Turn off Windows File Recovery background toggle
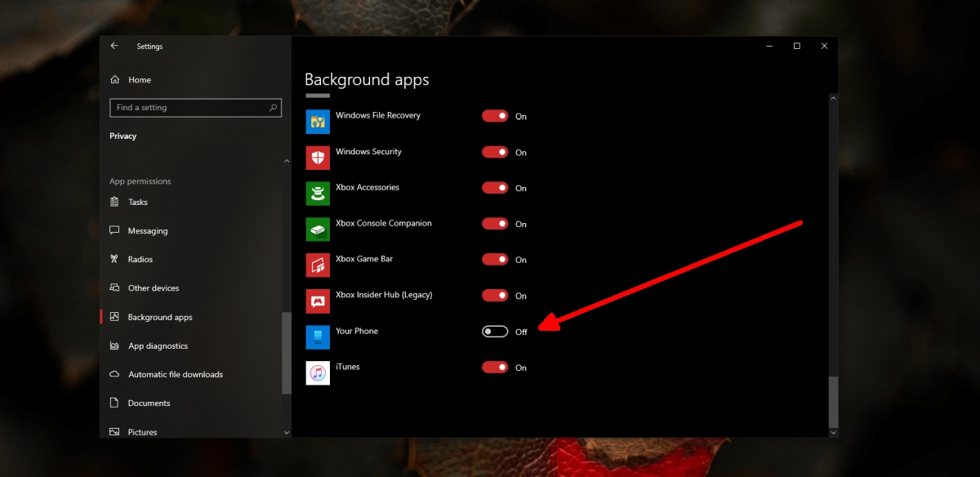 tap(495, 116)
